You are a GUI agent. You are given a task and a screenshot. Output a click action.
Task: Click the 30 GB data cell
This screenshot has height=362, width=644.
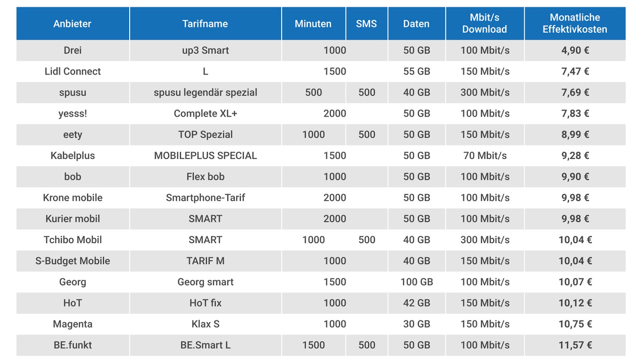click(416, 325)
